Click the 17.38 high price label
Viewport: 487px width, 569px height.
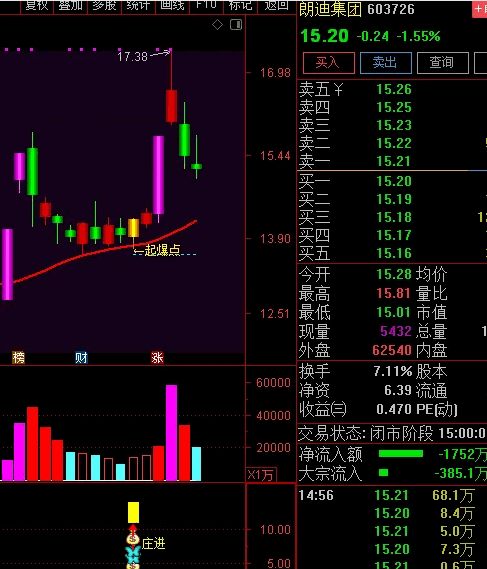132,57
